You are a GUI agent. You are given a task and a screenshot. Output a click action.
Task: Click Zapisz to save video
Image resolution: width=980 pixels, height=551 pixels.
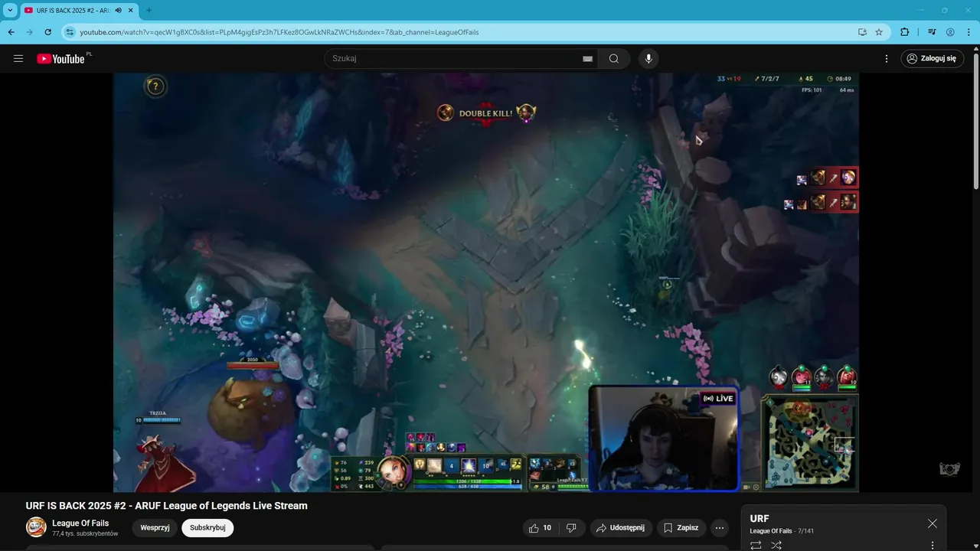681,527
